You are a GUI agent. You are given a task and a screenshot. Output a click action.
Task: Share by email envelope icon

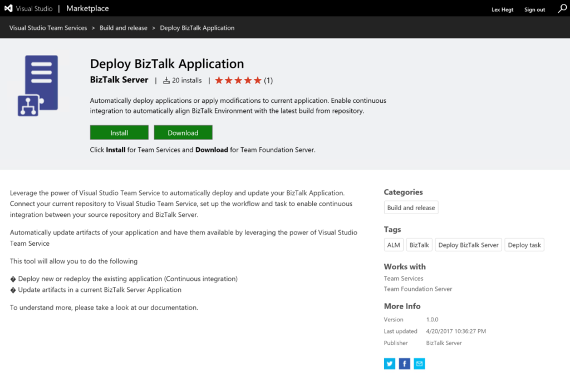(x=420, y=364)
